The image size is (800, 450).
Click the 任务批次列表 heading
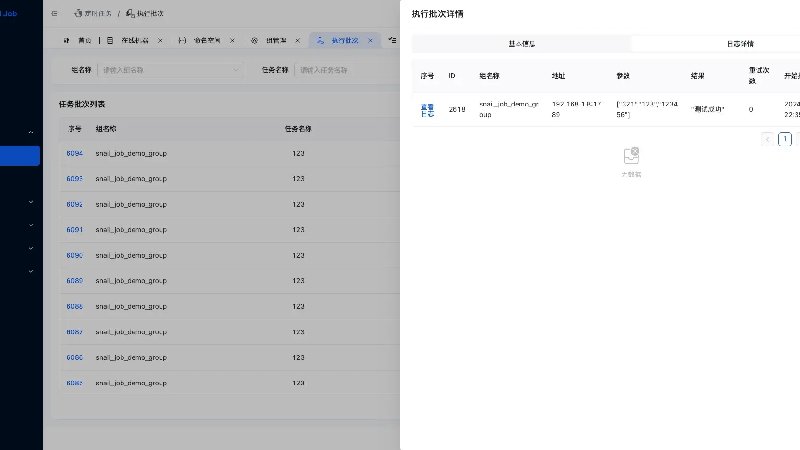(x=82, y=104)
